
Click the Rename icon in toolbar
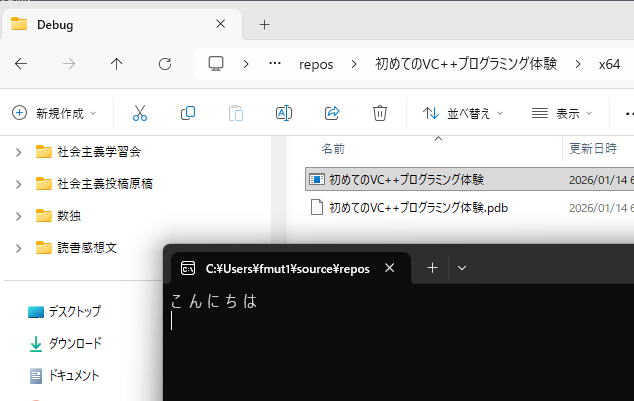pyautogui.click(x=283, y=113)
